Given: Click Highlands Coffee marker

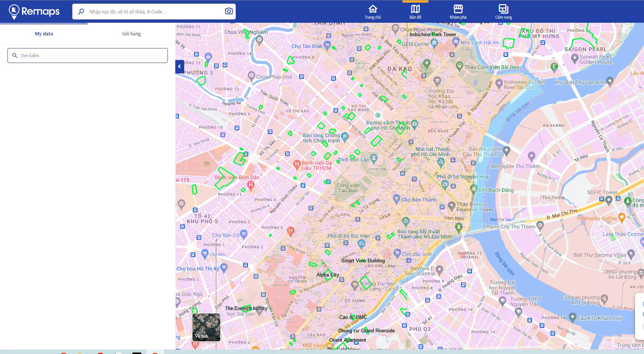Looking at the screenshot, I should coord(621,217).
